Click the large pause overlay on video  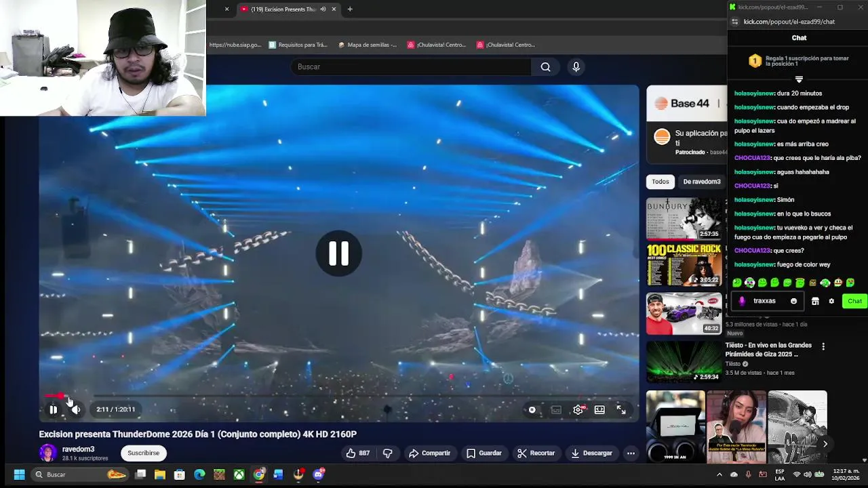(339, 253)
